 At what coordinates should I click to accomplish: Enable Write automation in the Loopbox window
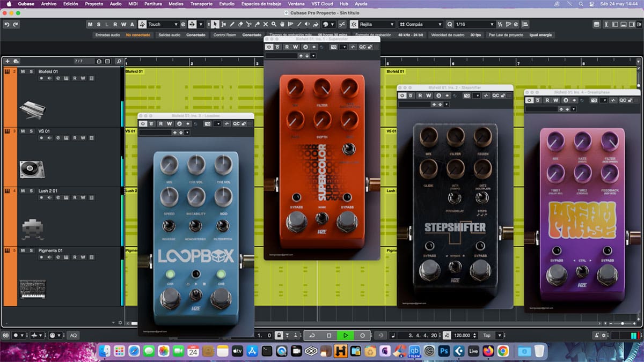170,124
